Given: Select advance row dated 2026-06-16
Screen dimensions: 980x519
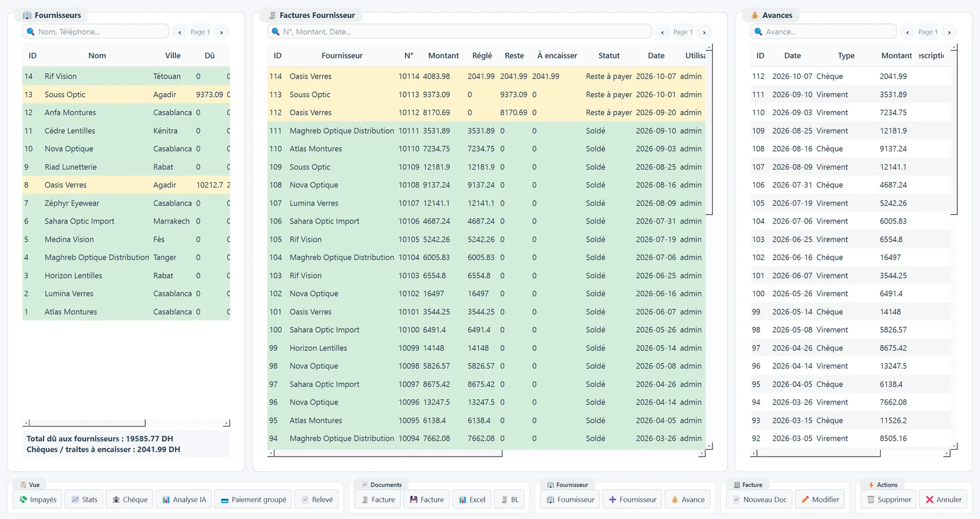Looking at the screenshot, I should click(x=850, y=257).
